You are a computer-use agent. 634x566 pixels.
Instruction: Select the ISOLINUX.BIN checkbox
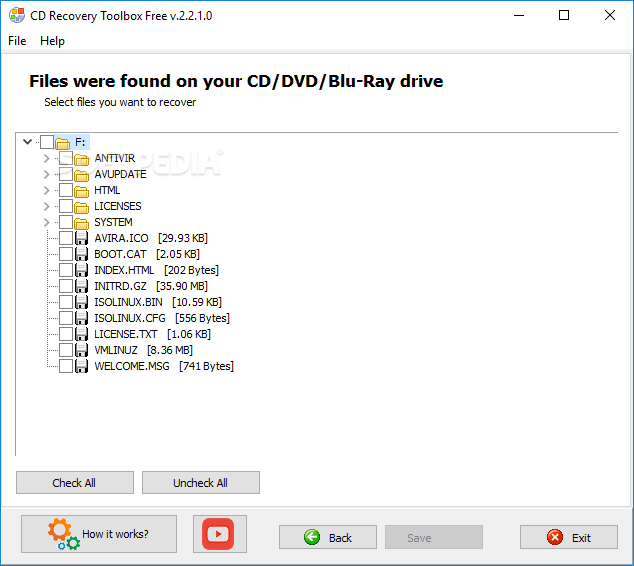pos(66,302)
